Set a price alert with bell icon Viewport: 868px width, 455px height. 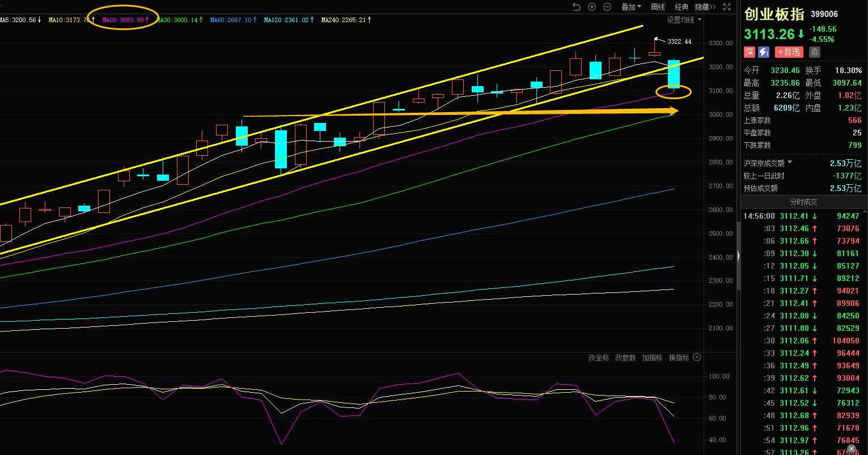click(815, 52)
